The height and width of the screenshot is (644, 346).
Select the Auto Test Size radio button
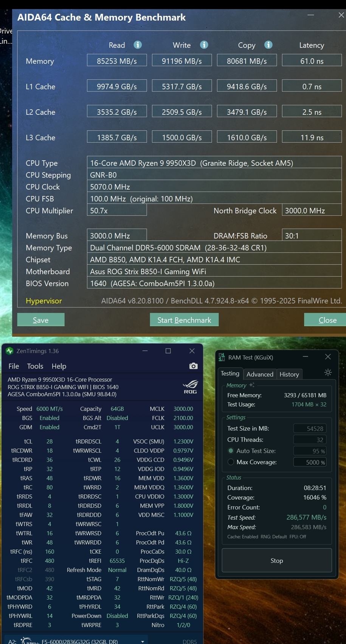(231, 451)
